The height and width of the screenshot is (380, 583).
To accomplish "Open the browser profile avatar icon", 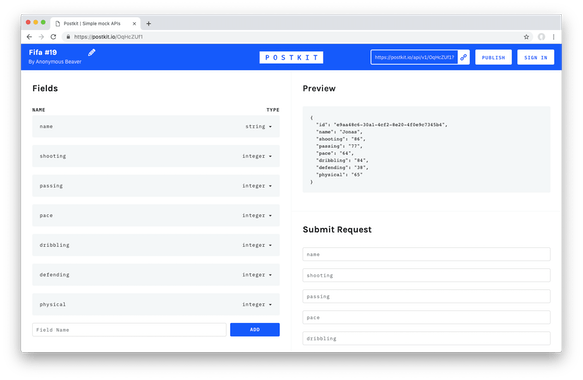I will (x=541, y=37).
